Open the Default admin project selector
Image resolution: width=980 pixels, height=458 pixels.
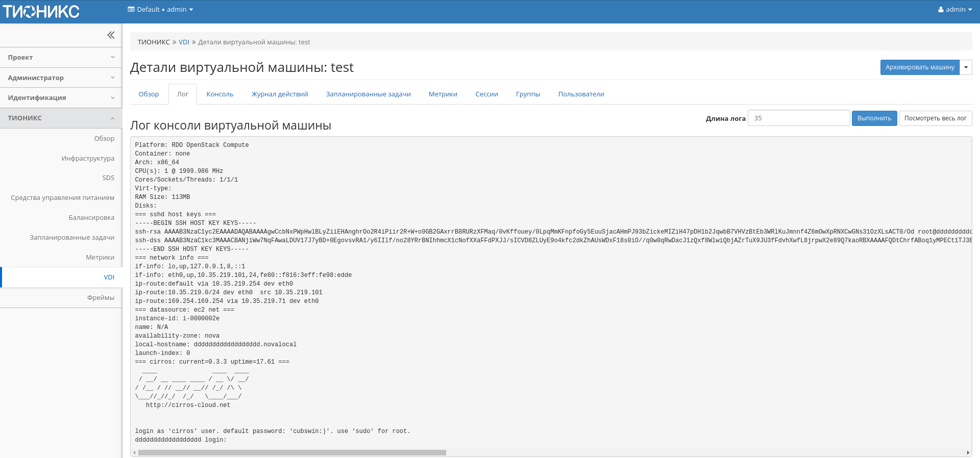pyautogui.click(x=160, y=10)
